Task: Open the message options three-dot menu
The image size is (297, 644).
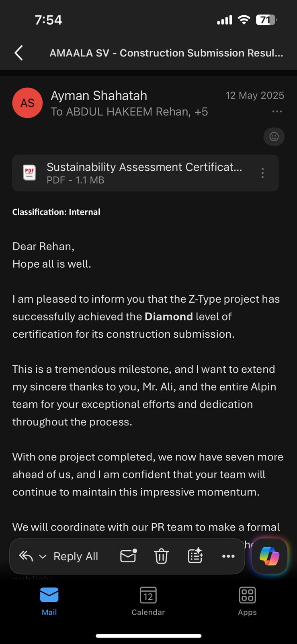Action: pyautogui.click(x=277, y=111)
